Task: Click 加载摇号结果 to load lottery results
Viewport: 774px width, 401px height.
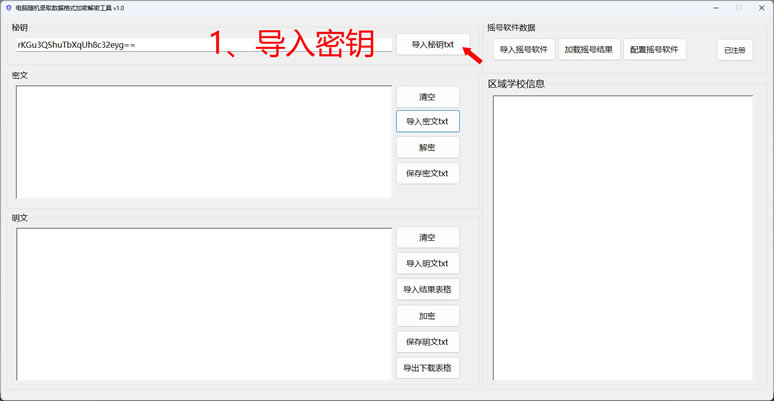Action: 588,49
